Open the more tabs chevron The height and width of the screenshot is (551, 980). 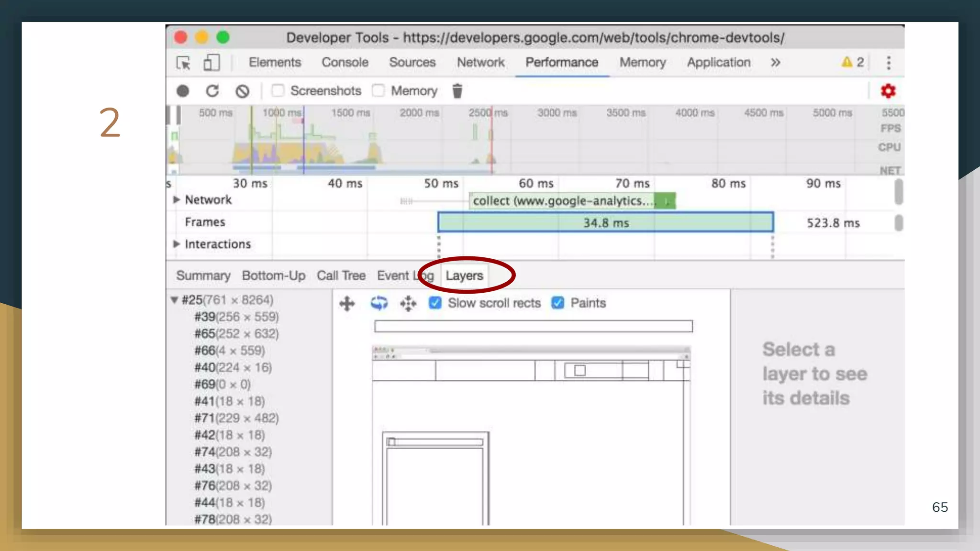coord(776,63)
